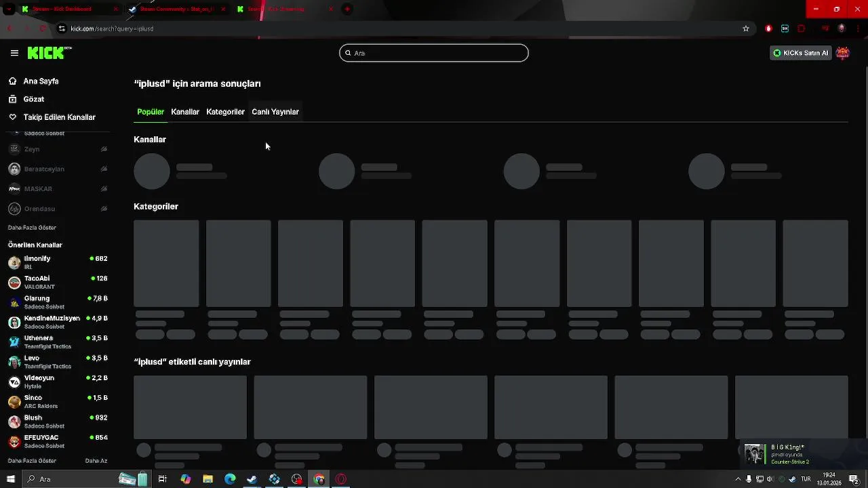The width and height of the screenshot is (868, 488).
Task: Click TUR keyboard language indicator
Action: [806, 479]
